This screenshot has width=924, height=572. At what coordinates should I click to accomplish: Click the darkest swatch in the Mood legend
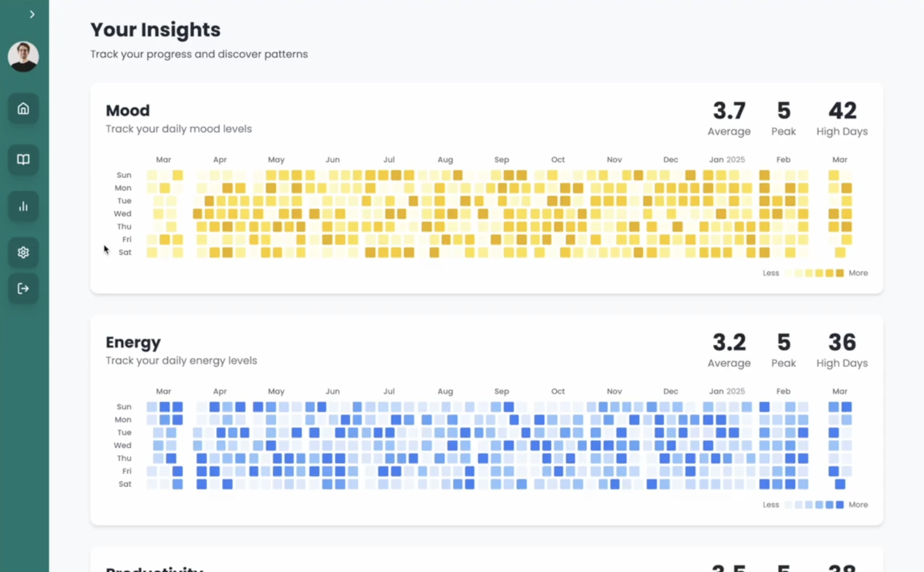pyautogui.click(x=840, y=273)
